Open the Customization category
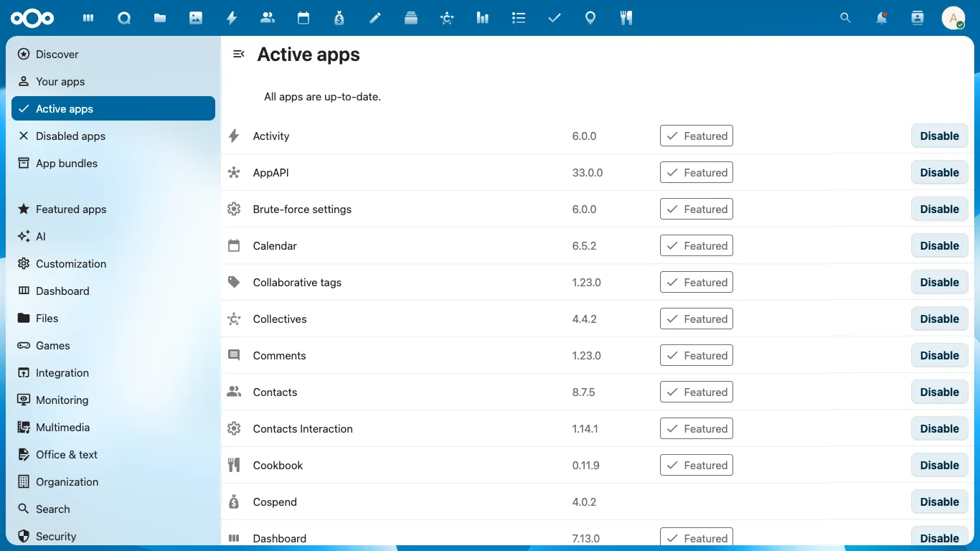The image size is (980, 551). point(113,263)
